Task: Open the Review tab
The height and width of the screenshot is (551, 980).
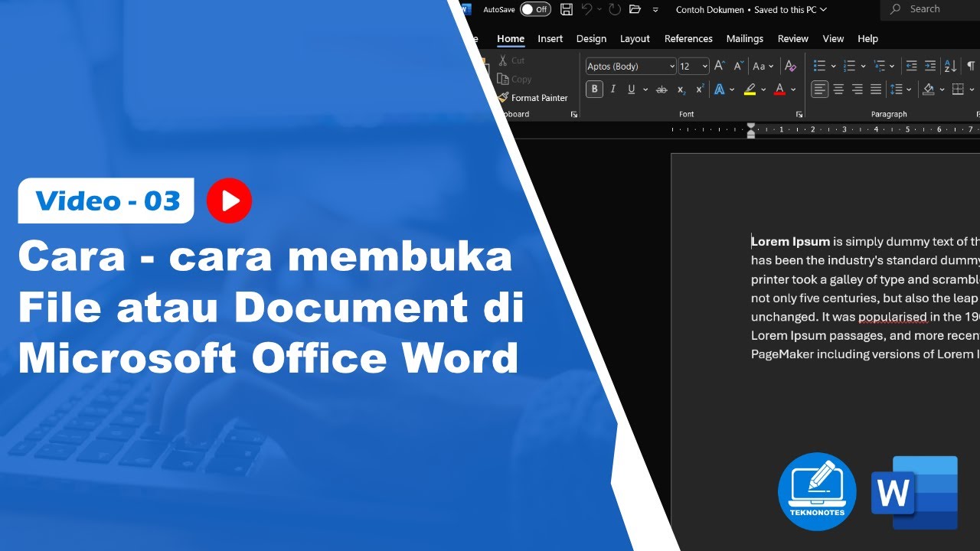Action: pos(793,38)
